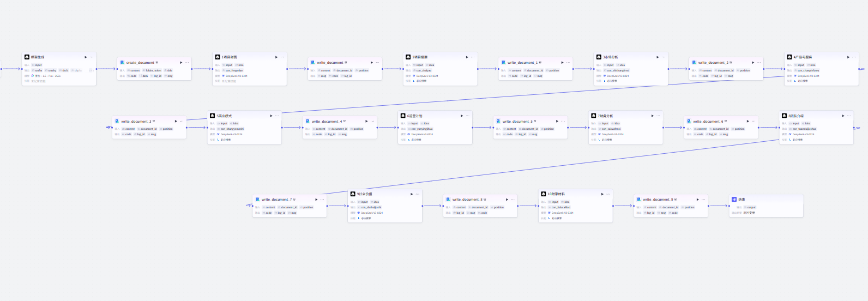
Task: Run the 5商业模式 node
Action: (271, 116)
